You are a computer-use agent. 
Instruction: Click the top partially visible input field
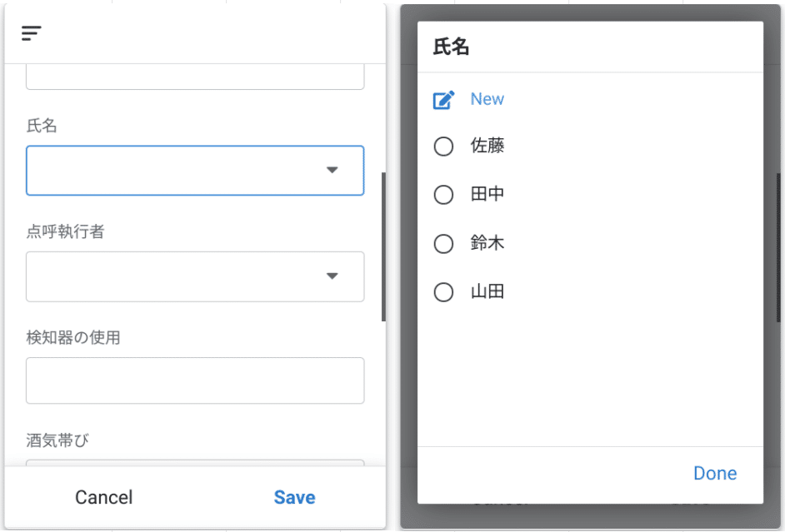click(x=195, y=77)
